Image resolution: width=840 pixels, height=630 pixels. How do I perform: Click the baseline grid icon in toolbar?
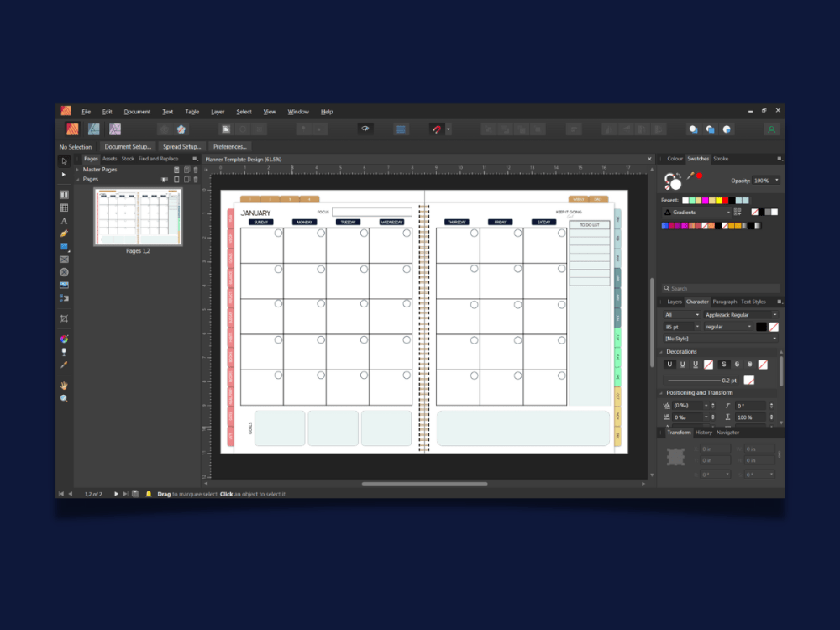400,129
